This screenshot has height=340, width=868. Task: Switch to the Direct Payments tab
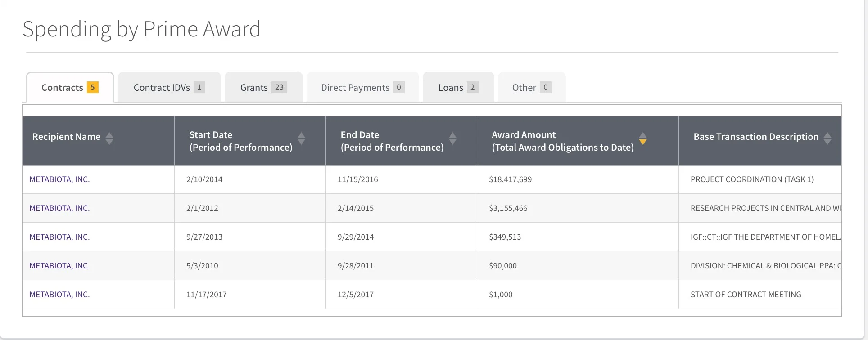tap(362, 87)
